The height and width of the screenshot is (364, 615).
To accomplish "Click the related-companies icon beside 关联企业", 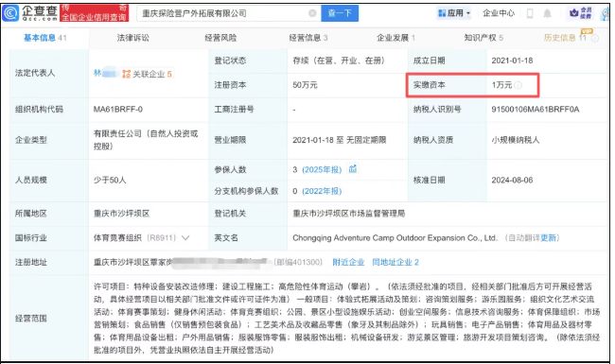I will pos(126,74).
